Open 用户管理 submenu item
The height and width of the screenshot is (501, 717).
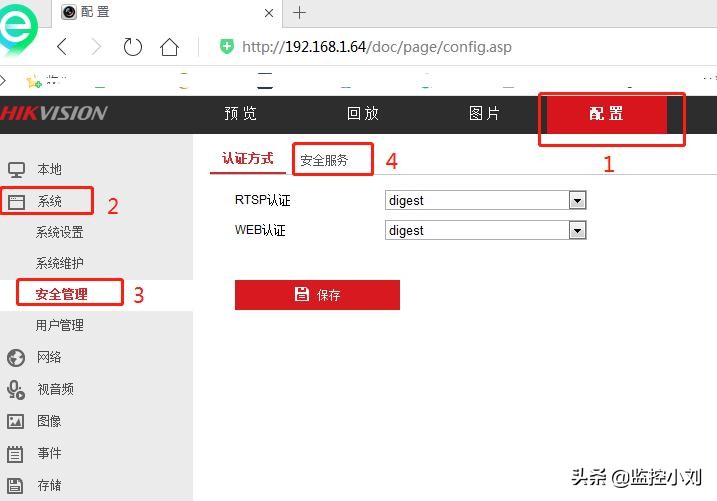(59, 325)
